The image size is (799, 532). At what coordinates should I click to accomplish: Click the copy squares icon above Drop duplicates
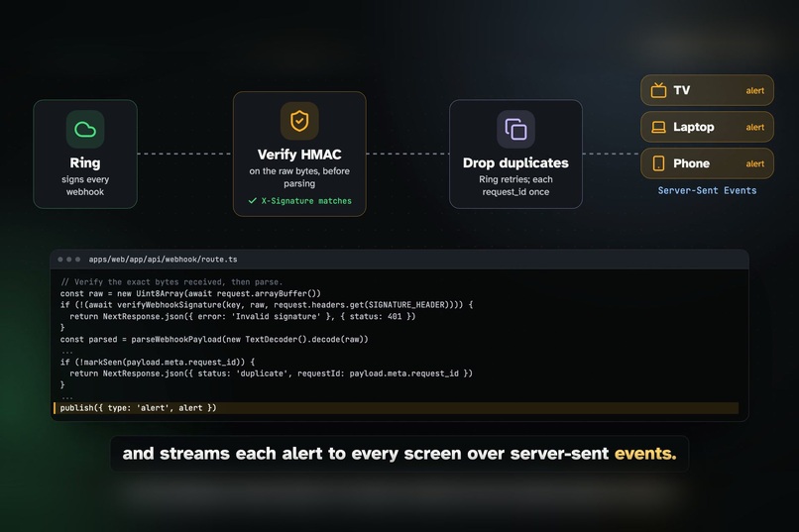point(515,130)
